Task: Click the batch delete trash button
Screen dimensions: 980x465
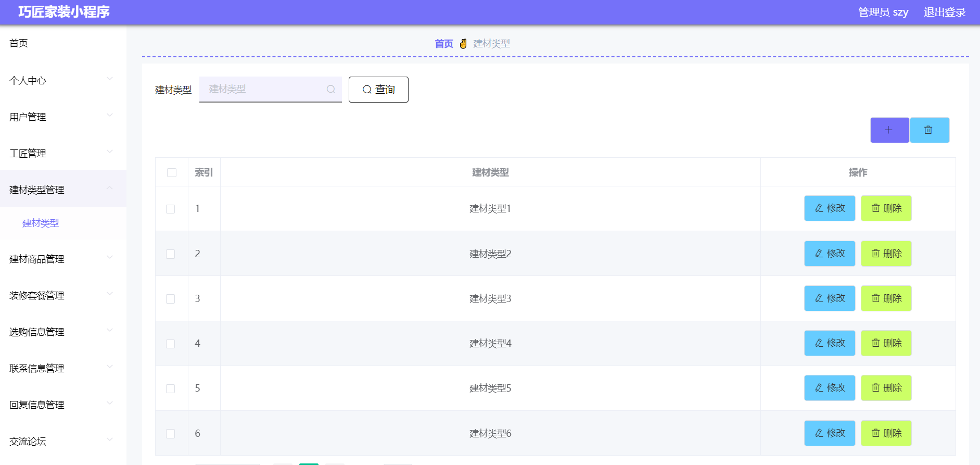Action: (x=930, y=130)
